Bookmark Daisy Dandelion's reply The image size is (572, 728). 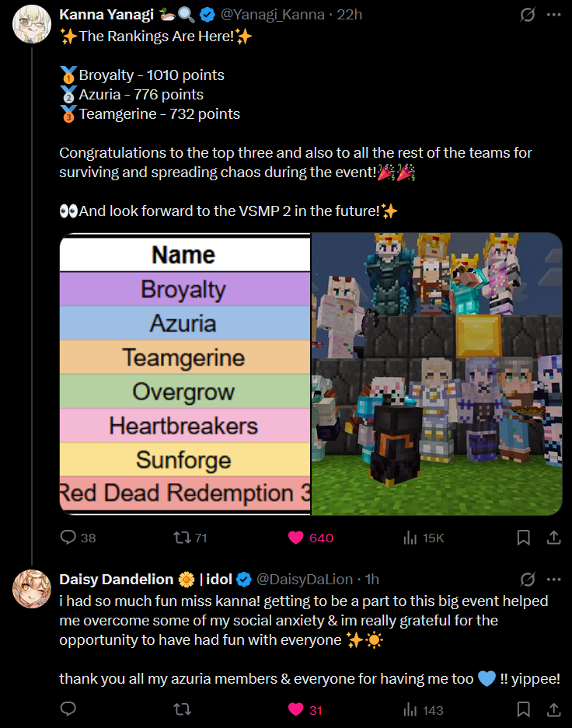click(523, 709)
